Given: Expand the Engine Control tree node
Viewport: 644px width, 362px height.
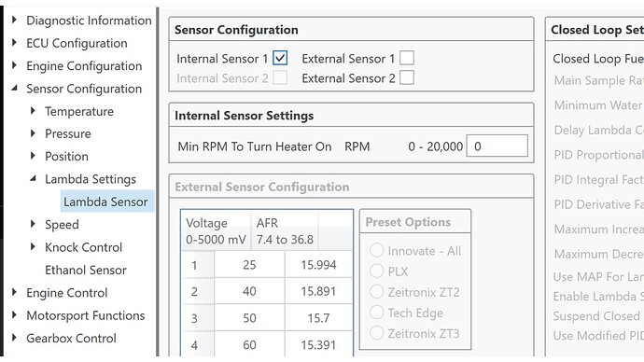Looking at the screenshot, I should 14,292.
